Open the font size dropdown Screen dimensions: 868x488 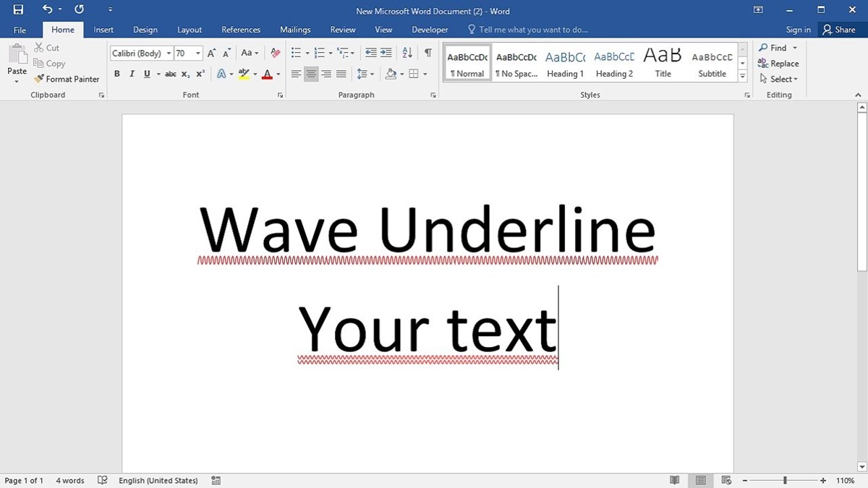198,53
